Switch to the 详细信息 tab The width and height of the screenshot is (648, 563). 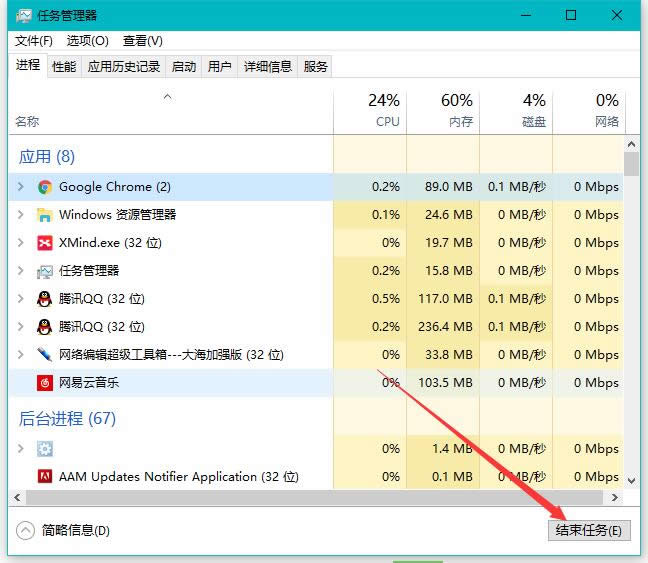(268, 67)
